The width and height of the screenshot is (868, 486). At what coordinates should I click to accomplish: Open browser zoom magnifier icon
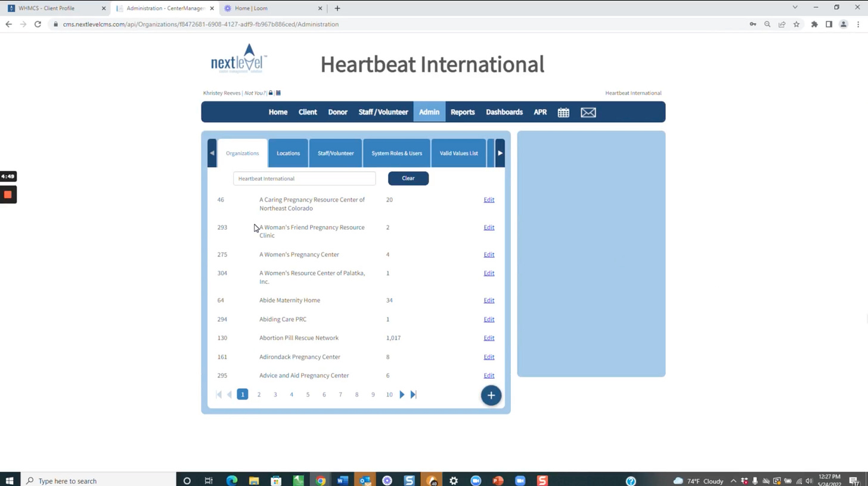(767, 24)
